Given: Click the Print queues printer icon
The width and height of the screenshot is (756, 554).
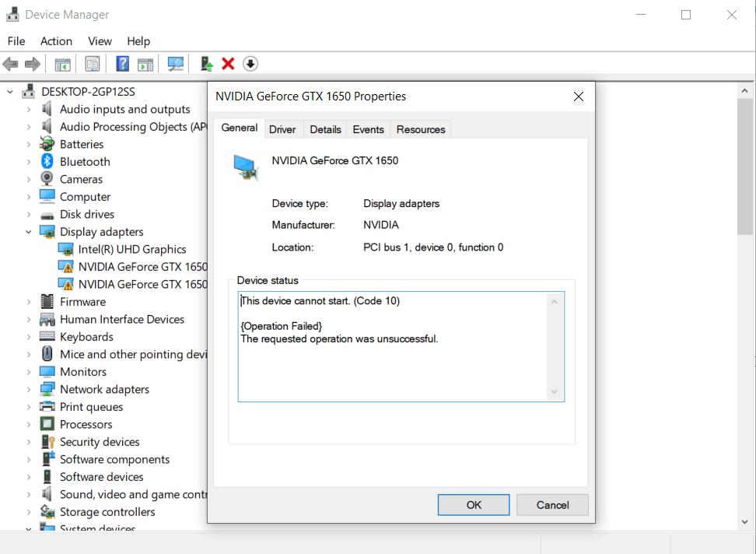Looking at the screenshot, I should click(x=47, y=406).
